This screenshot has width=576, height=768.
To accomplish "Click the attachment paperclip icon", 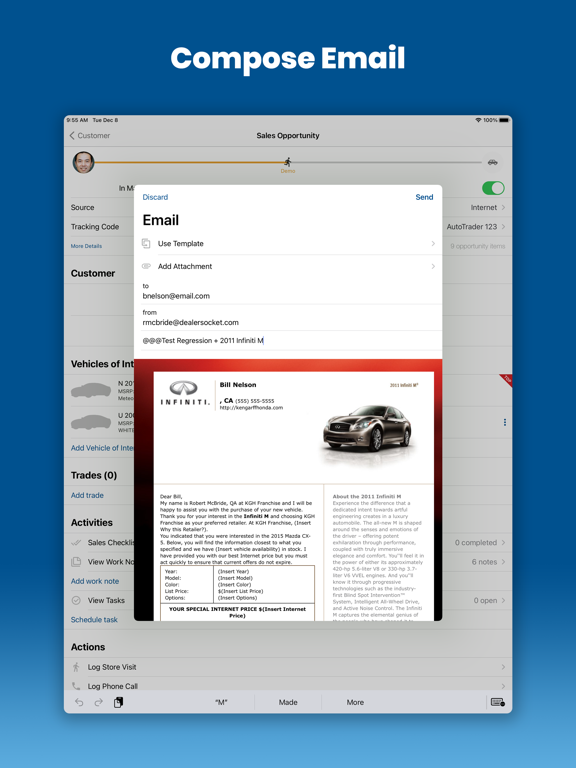I will [146, 266].
